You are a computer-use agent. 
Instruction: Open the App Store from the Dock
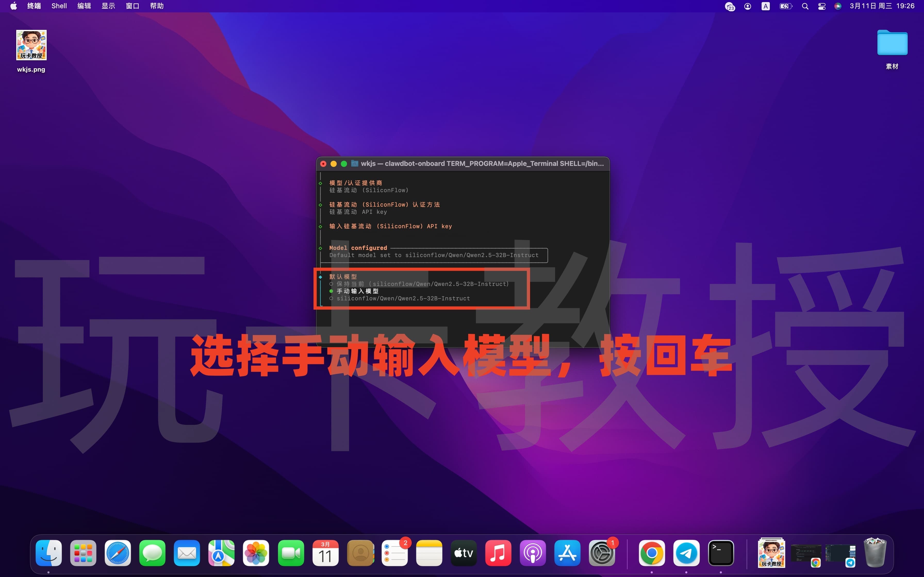567,553
